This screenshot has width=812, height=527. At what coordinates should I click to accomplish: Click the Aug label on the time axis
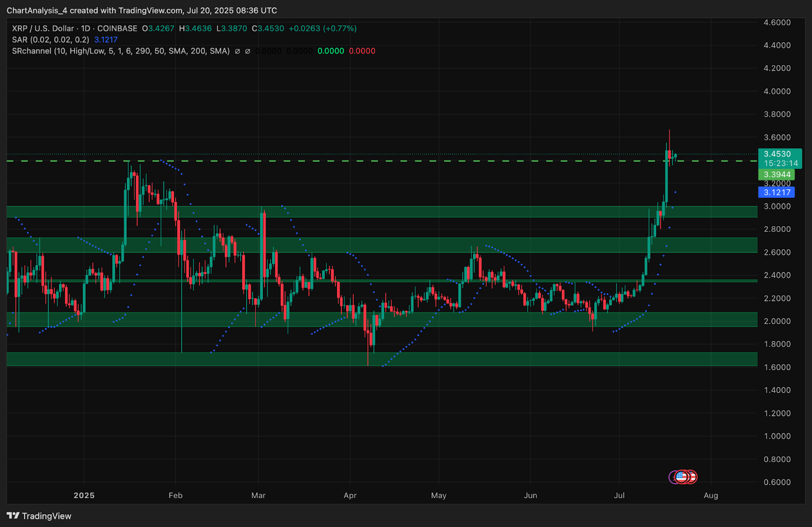[x=710, y=496]
